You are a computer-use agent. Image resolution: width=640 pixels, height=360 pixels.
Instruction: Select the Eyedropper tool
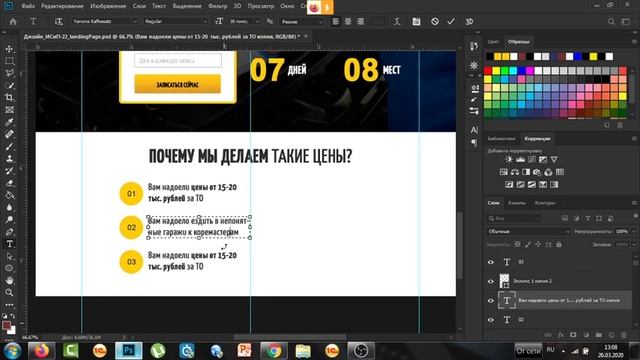pos(9,122)
